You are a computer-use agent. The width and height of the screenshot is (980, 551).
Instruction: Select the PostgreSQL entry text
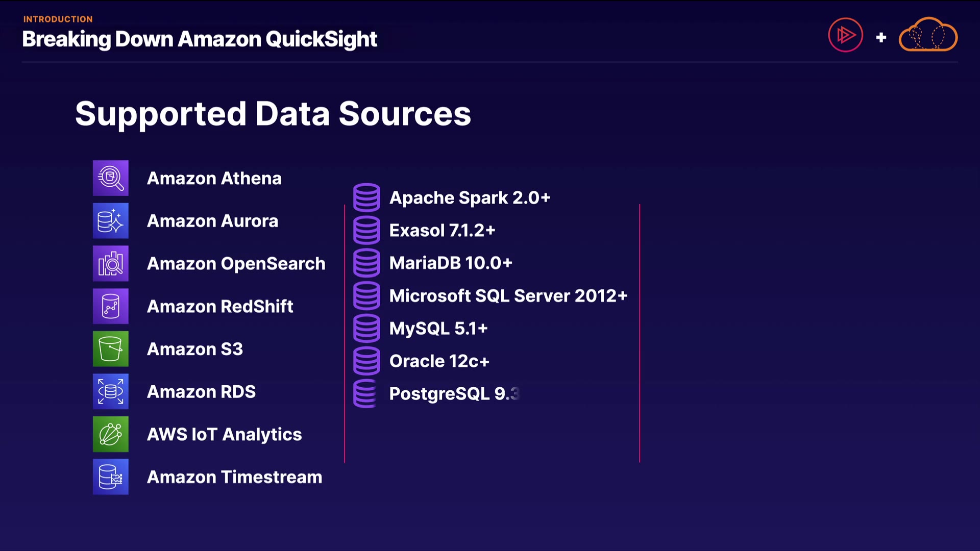453,394
